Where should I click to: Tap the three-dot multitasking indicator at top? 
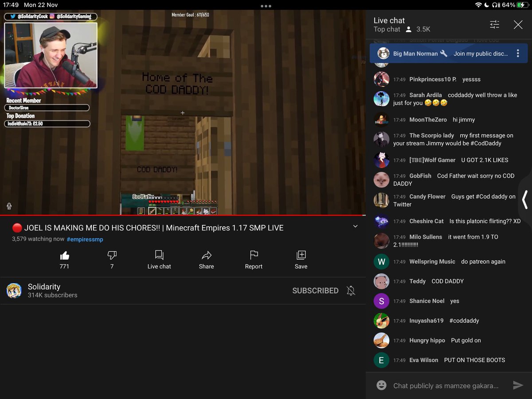pyautogui.click(x=266, y=6)
